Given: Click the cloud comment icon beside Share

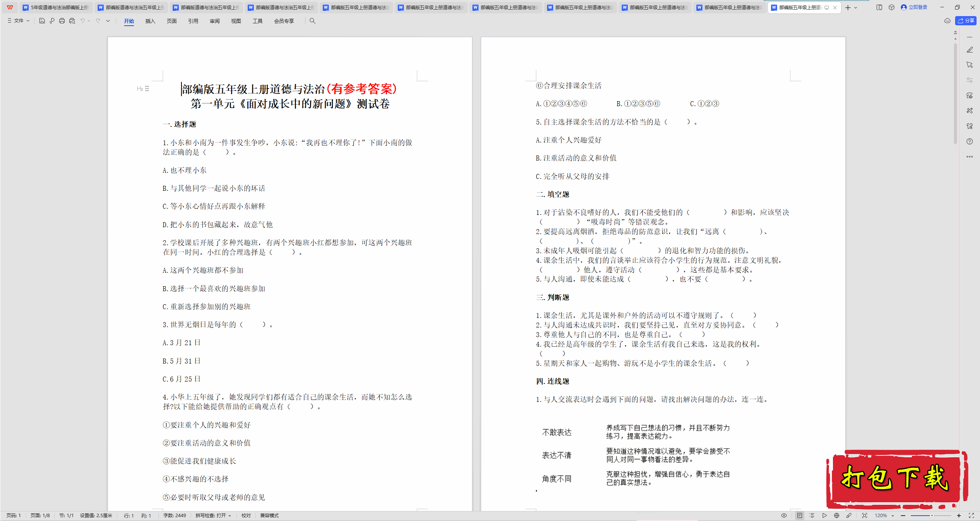Looking at the screenshot, I should tap(947, 21).
